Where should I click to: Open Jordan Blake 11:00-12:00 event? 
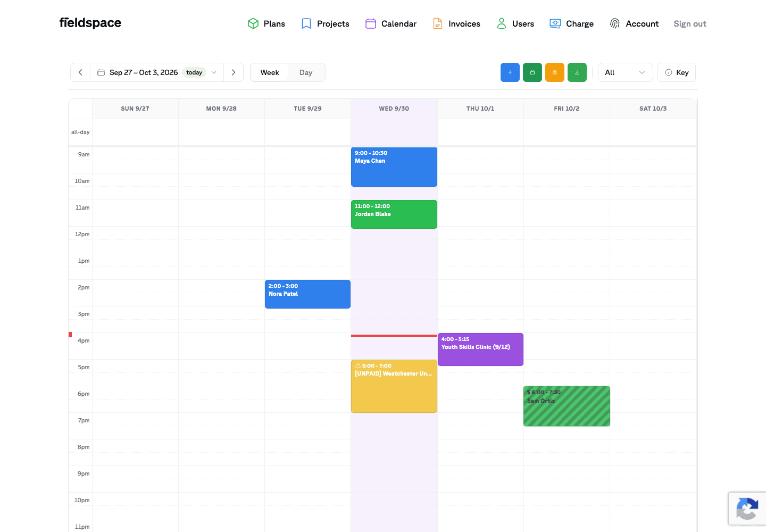coord(394,214)
